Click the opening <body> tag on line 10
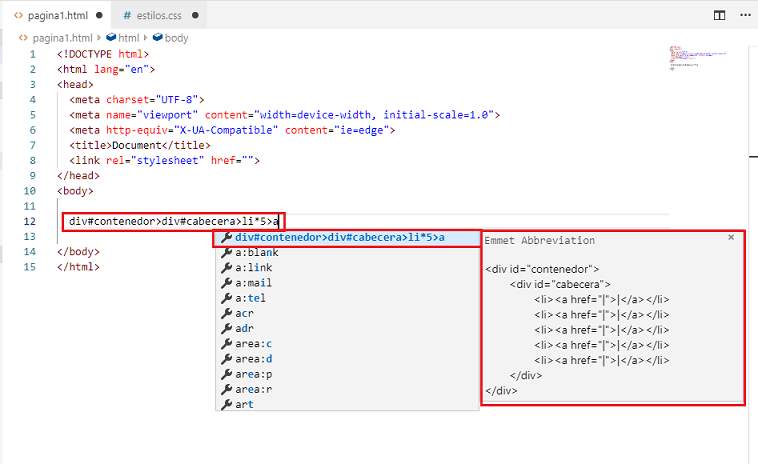 point(75,191)
